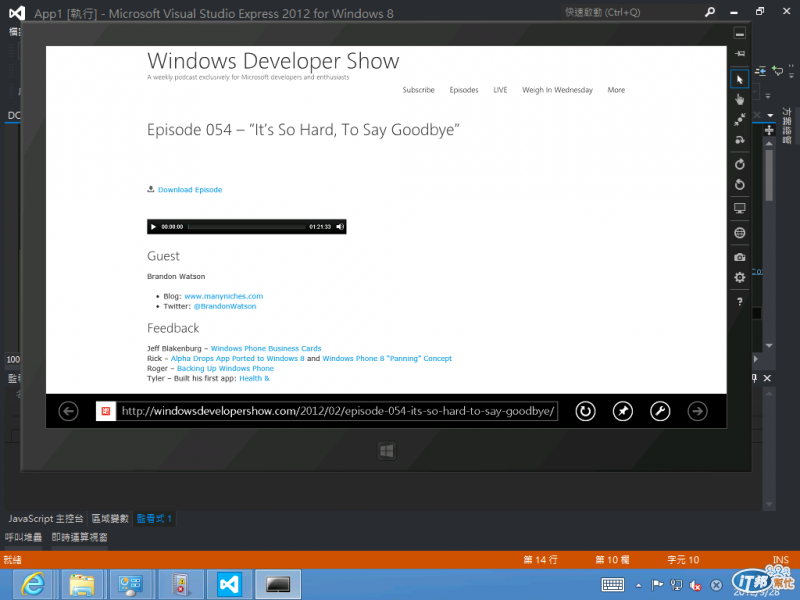The image size is (800, 600).
Task: Click the browser back arrow
Action: (68, 411)
